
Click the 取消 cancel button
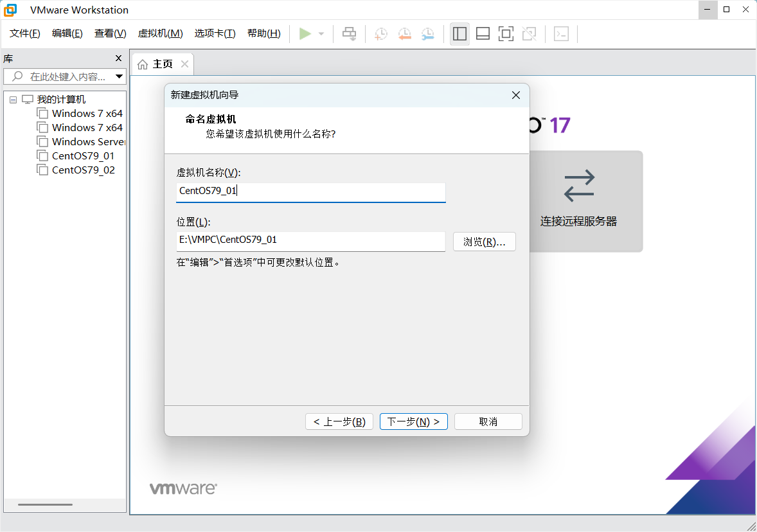coord(488,421)
